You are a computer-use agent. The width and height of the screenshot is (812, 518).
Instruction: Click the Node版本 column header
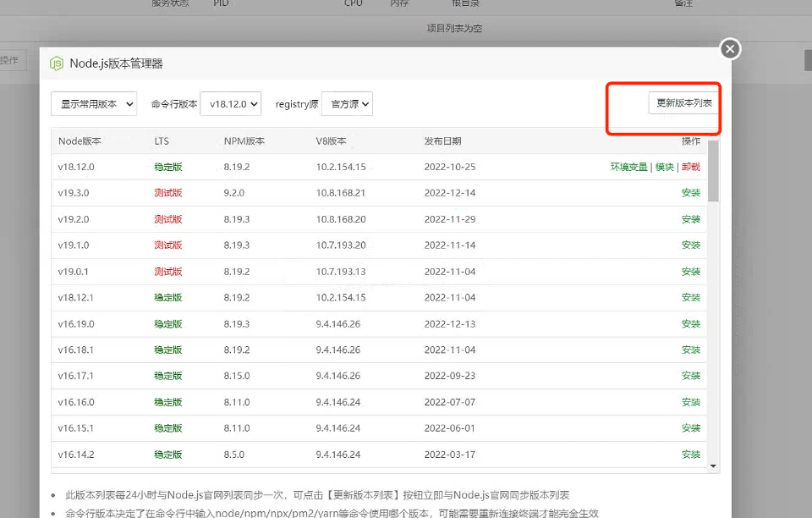click(x=80, y=141)
